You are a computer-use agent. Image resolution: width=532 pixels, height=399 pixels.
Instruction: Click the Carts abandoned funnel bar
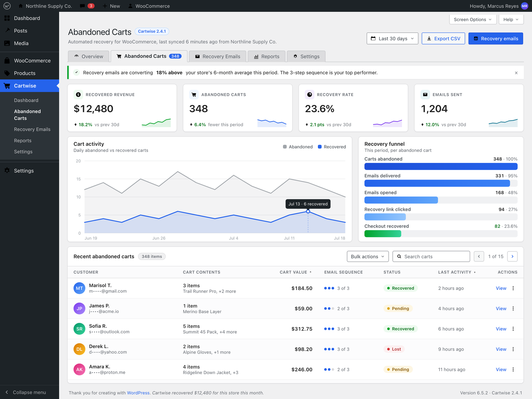pos(441,167)
